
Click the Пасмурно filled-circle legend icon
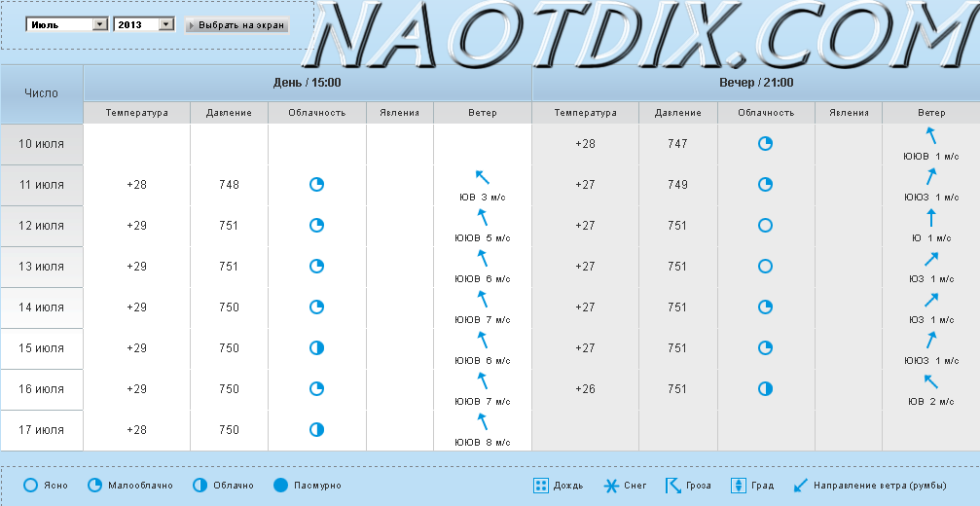[280, 485]
